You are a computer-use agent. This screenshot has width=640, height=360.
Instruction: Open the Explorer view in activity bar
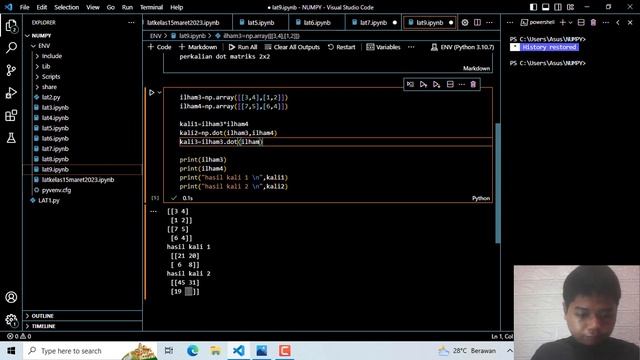11,26
